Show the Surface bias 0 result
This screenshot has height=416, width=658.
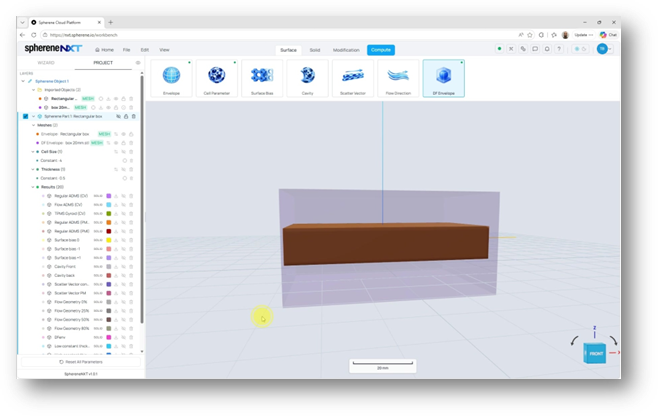point(123,240)
